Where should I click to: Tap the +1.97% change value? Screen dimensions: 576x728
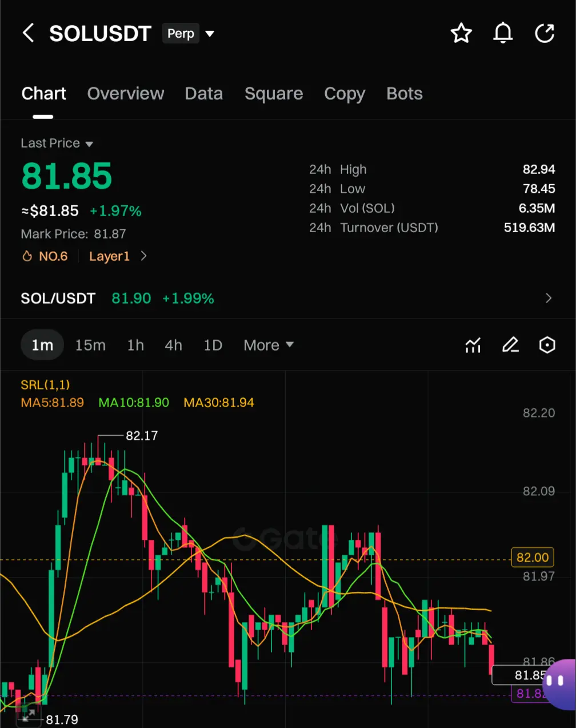[x=115, y=211]
